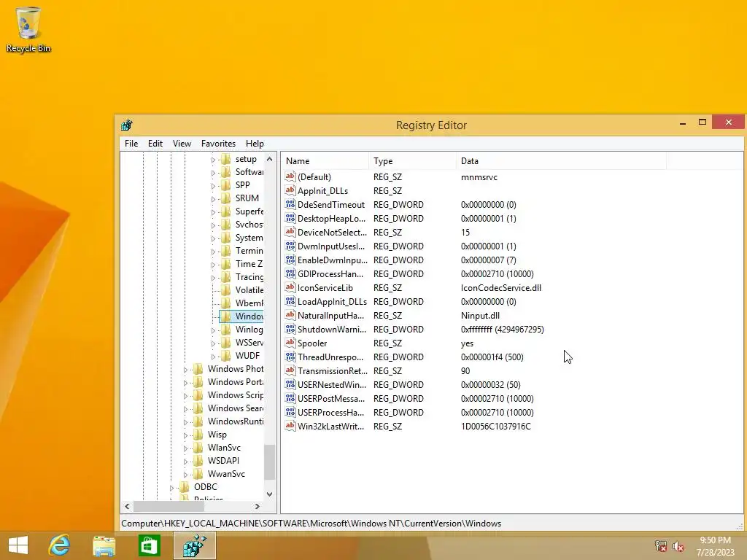The width and height of the screenshot is (747, 560).
Task: Click the Registry Editor taskbar icon
Action: click(195, 545)
